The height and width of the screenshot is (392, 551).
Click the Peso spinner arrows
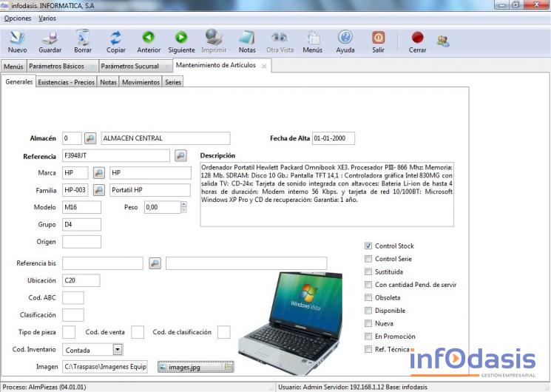183,208
